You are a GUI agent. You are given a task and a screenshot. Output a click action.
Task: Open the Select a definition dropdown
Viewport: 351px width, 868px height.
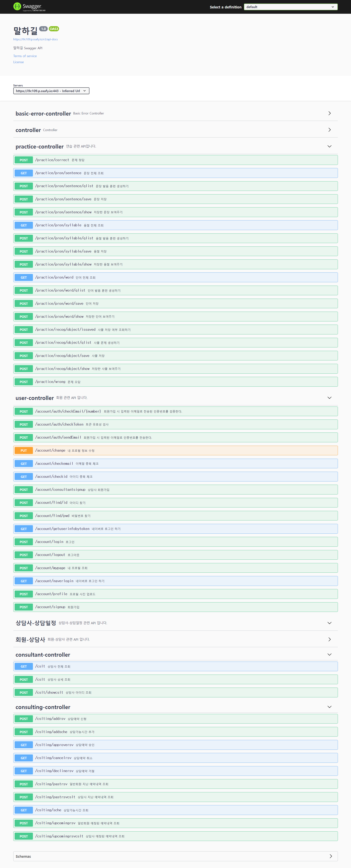point(290,6)
